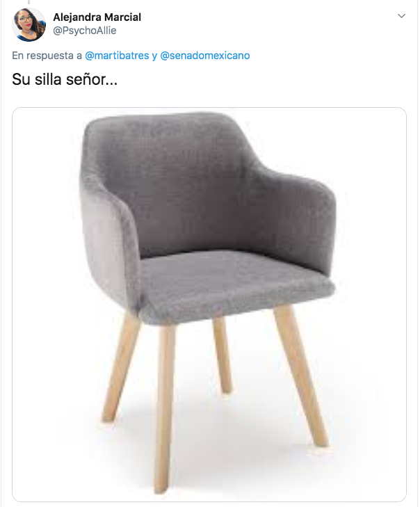Viewport: 420px width, 507px height.
Task: Click the chair's left armrest
Action: pos(110,246)
